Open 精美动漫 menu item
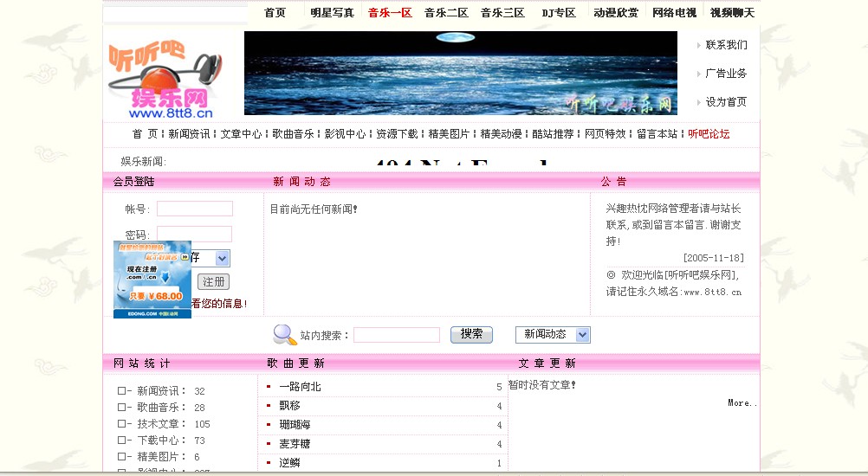Viewport: 868px width, 476px height. tap(501, 134)
